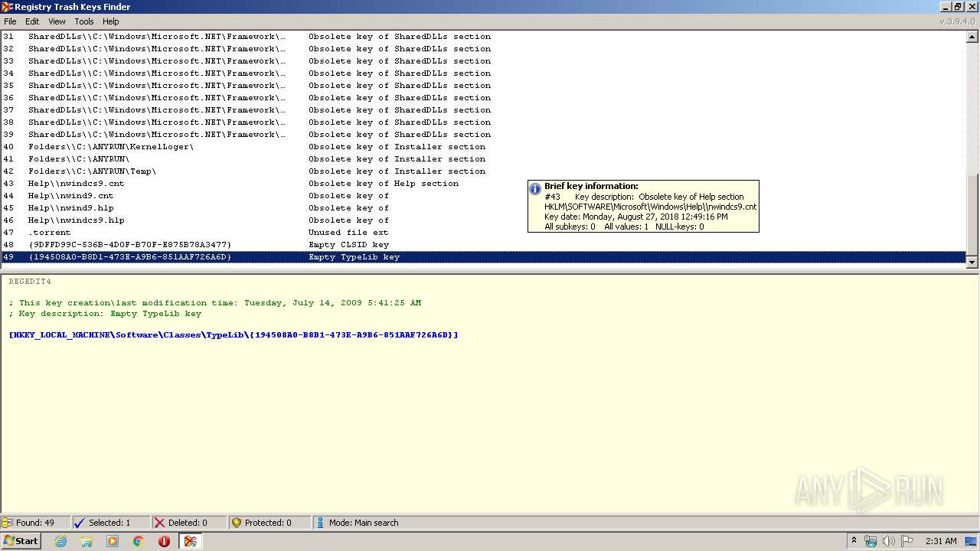Viewport: 980px width, 551px height.
Task: Select row 39 SharedDLLs key
Action: pyautogui.click(x=484, y=135)
